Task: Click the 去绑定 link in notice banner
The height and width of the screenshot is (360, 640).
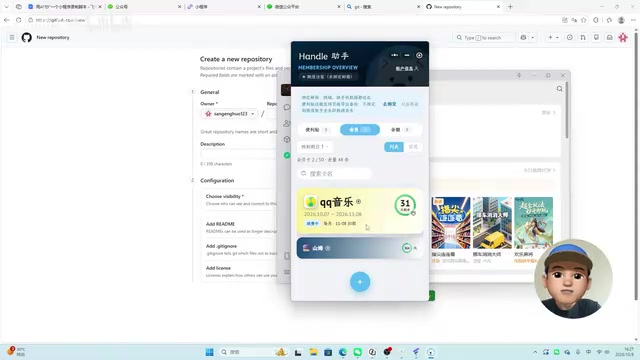Action: [389, 104]
